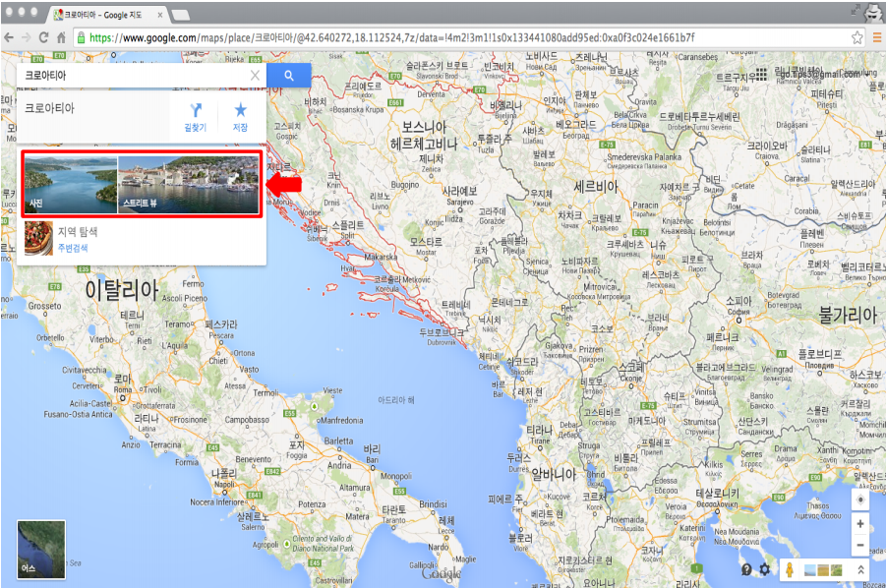Screen dimensions: 886x588
Task: Click the 헤르체고비나 map label
Action: point(424,144)
